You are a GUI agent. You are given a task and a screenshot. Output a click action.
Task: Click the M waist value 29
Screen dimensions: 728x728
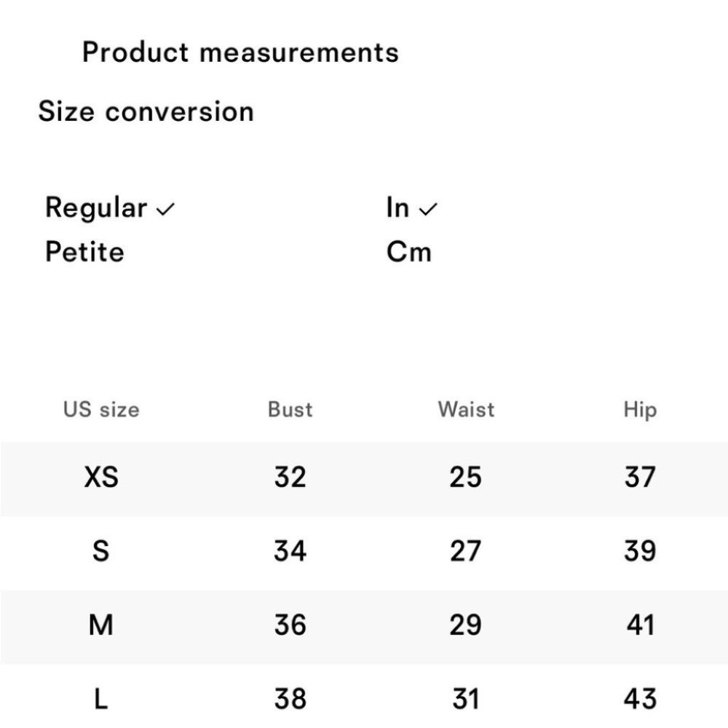466,625
